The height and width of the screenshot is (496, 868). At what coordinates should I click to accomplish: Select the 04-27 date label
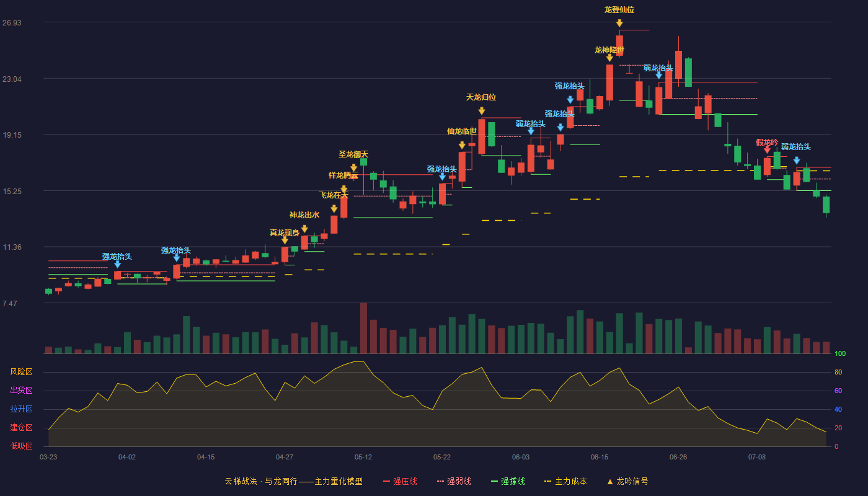coord(285,457)
